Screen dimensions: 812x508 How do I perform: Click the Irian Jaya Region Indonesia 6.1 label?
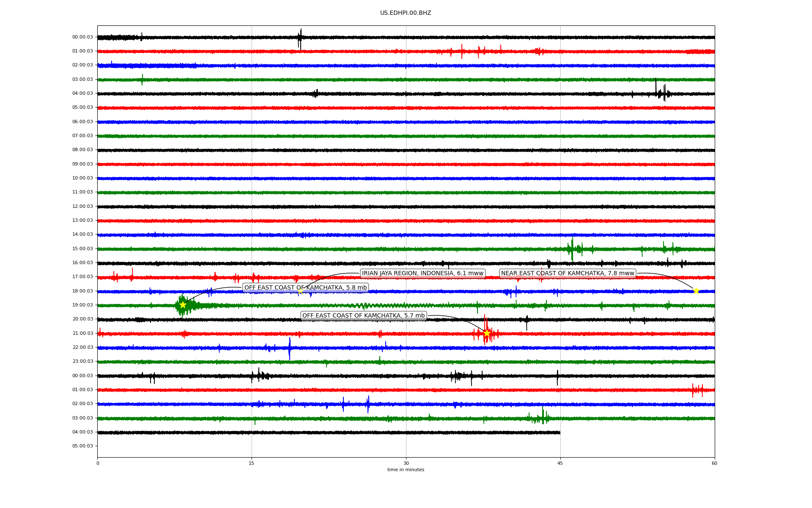[x=422, y=273]
